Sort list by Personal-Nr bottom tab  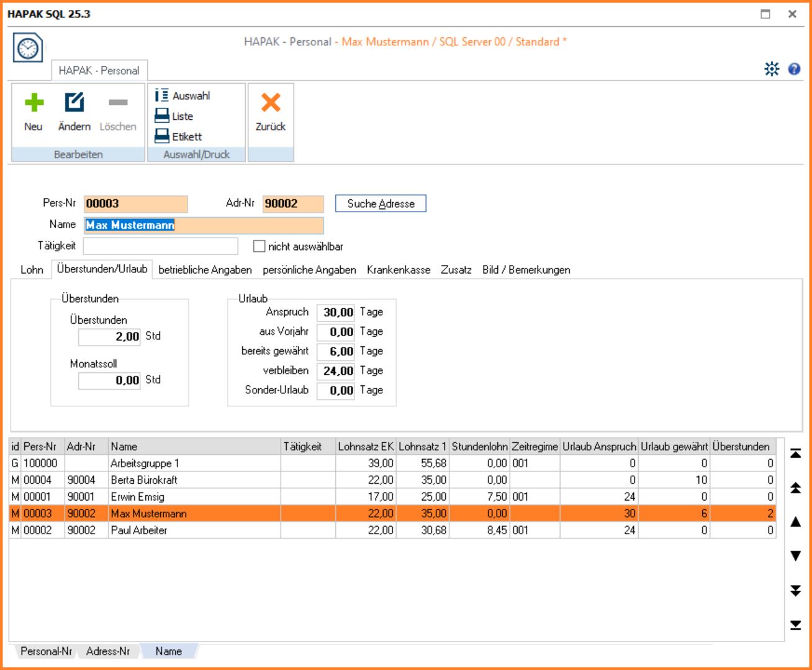pos(46,651)
